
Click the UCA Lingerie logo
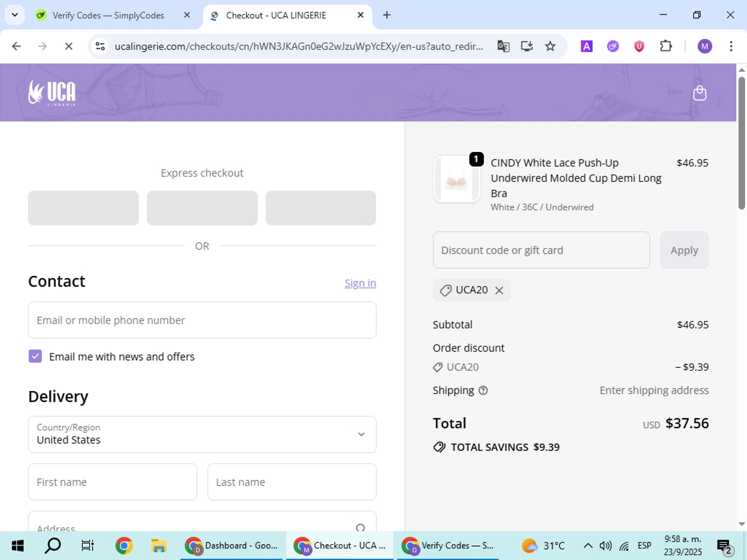(x=52, y=93)
